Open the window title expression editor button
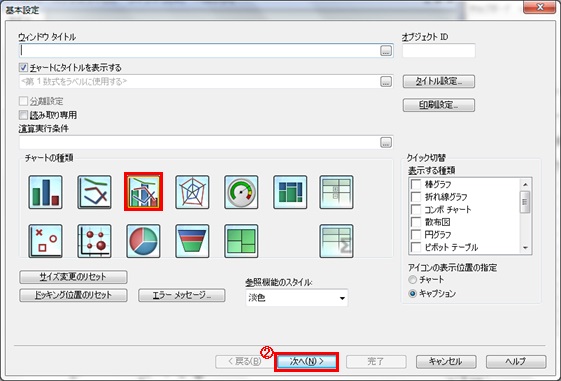The width and height of the screenshot is (561, 381). [386, 51]
